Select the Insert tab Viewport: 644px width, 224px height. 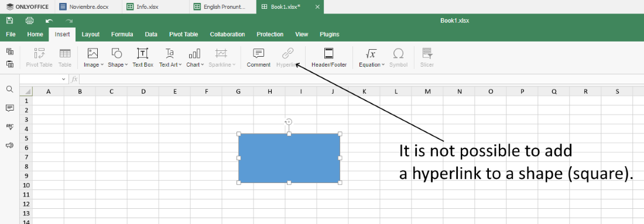[62, 35]
